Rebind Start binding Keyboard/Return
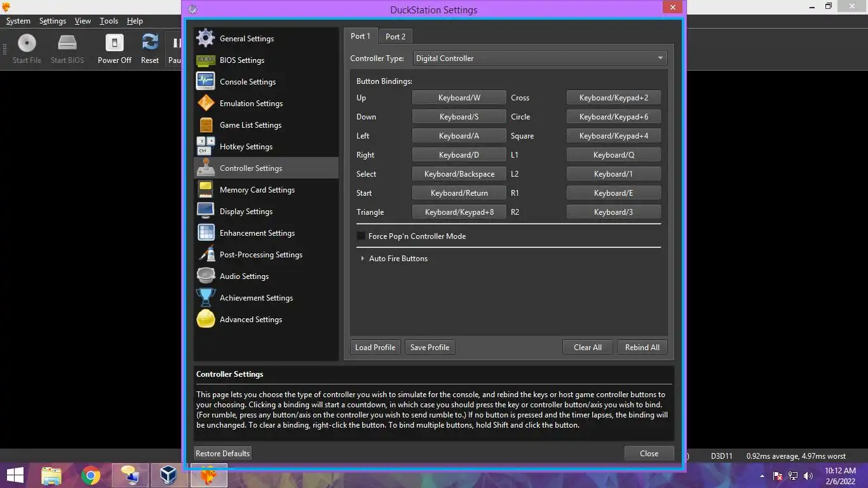 click(459, 193)
